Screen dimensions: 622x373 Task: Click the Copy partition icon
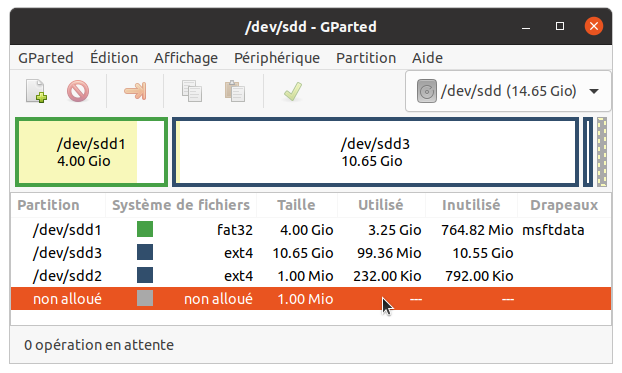coord(192,91)
